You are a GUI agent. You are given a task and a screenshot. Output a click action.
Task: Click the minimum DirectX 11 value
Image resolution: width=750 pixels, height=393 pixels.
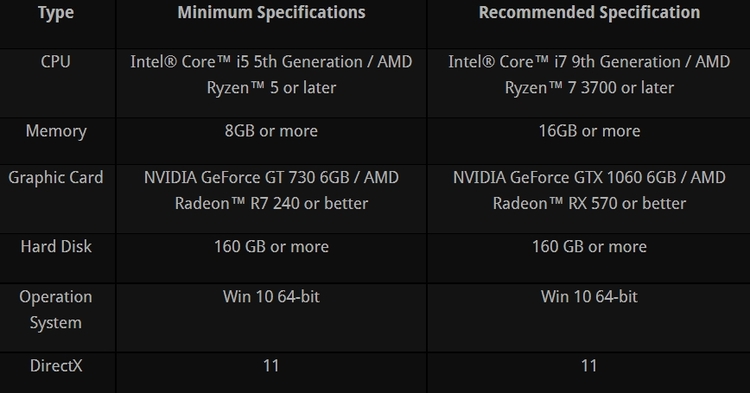271,366
